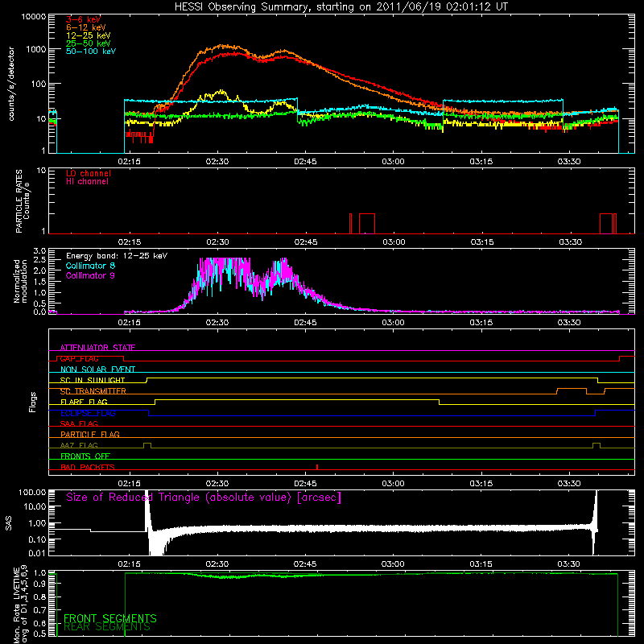This screenshot has width=644, height=644.
Task: Click the AAZ FLAG label
Action: (79, 445)
